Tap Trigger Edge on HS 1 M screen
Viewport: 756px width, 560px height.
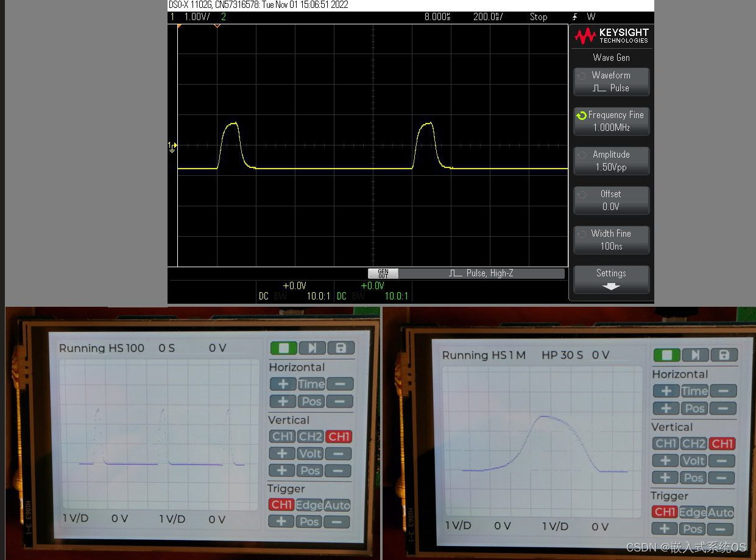pyautogui.click(x=693, y=513)
